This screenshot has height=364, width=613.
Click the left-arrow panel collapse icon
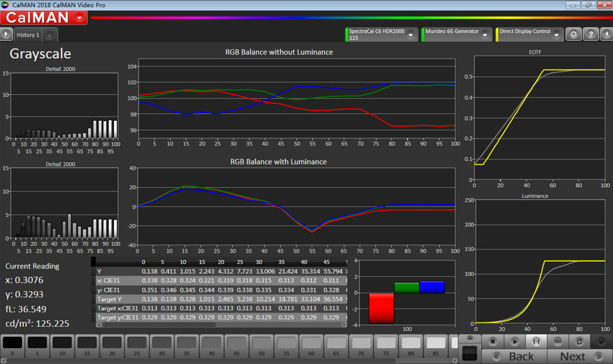click(605, 34)
